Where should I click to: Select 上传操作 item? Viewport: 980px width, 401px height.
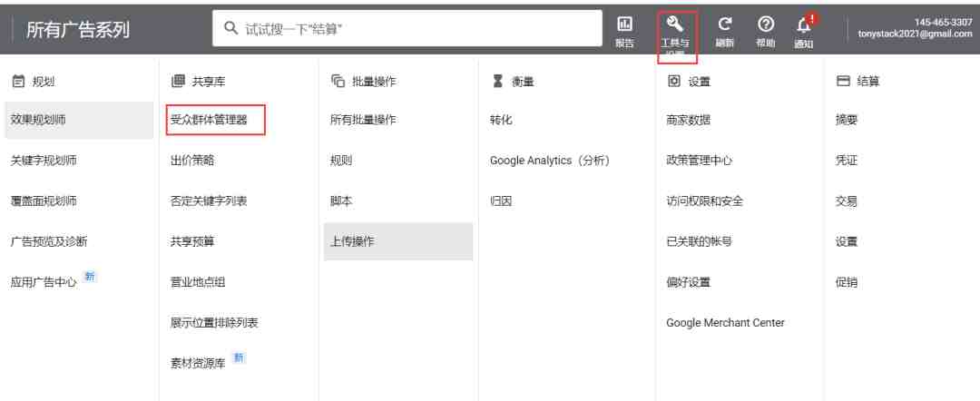pos(398,241)
